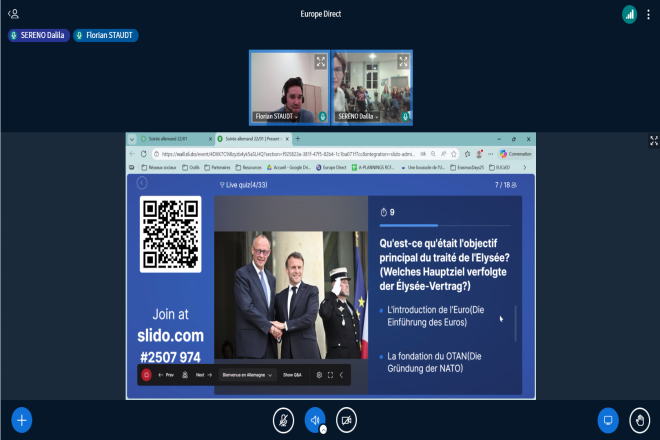This screenshot has height=440, width=660.
Task: Open connection status indicator
Action: tap(629, 14)
